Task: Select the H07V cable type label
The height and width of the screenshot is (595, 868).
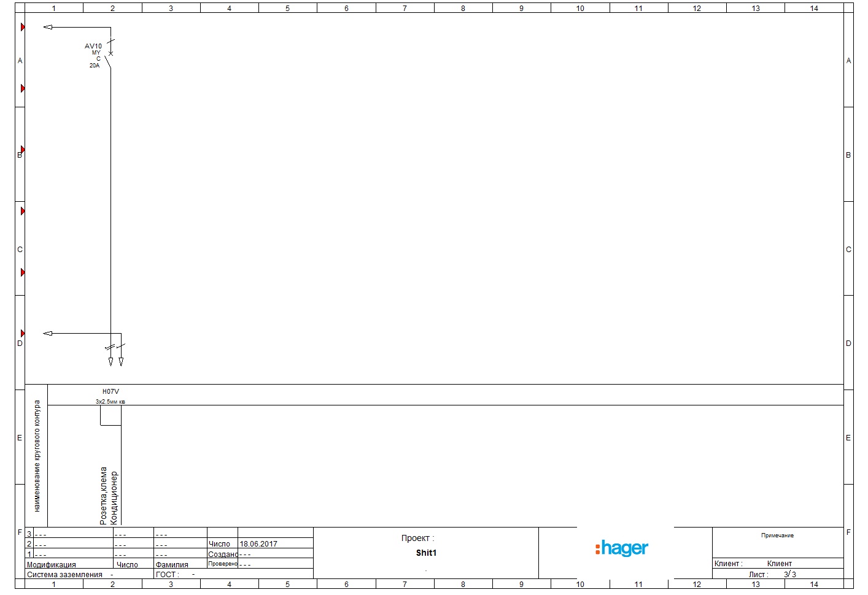Action: (110, 391)
